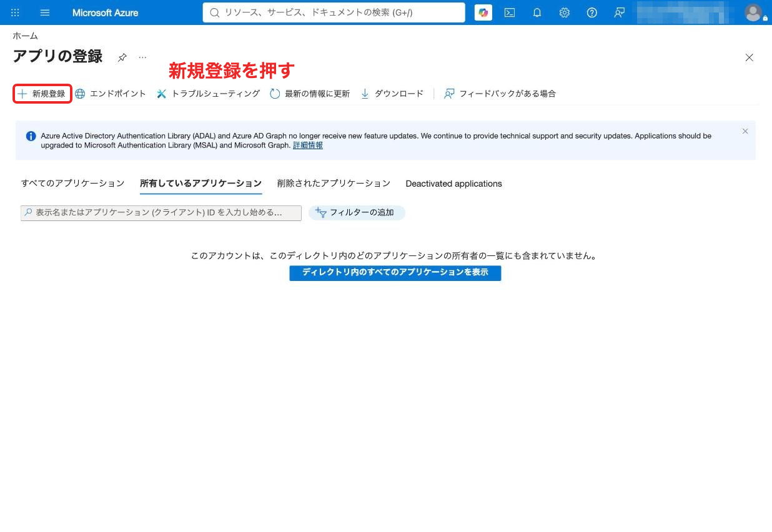Open エンドポイント from the toolbar
The image size is (772, 532).
pos(111,94)
